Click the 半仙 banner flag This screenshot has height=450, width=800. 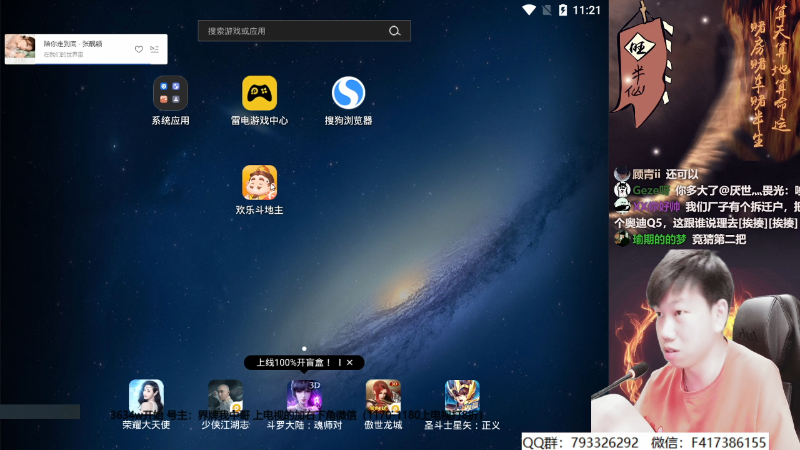643,69
